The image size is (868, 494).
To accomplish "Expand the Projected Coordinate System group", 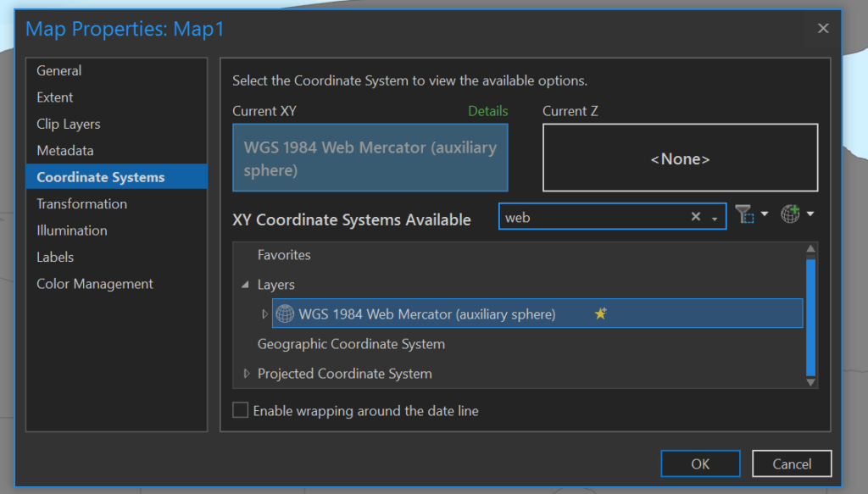I will coord(247,374).
